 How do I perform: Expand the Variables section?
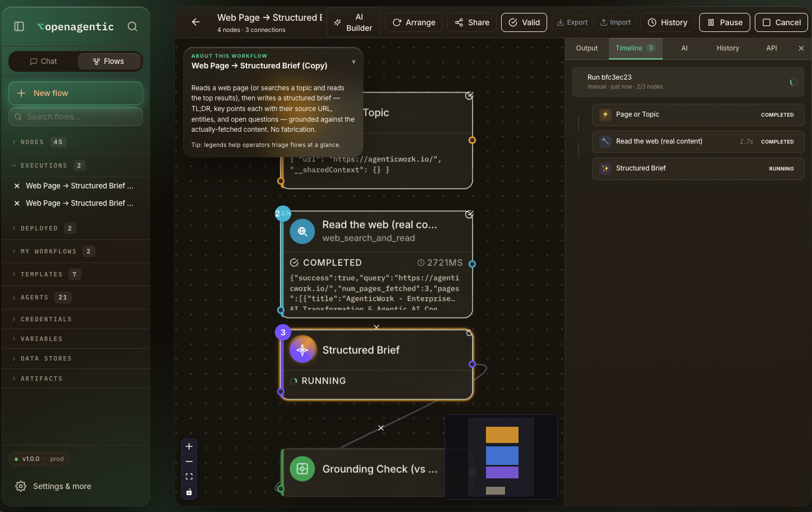(x=76, y=339)
